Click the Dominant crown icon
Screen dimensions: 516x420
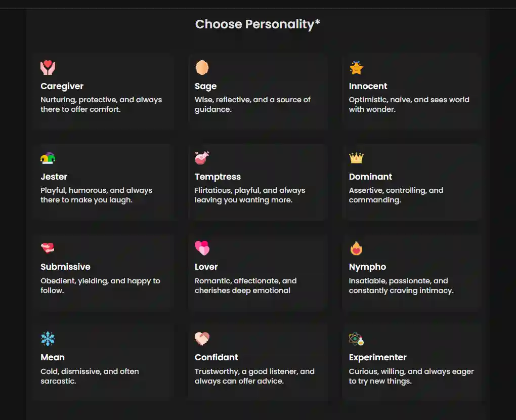[x=356, y=158]
